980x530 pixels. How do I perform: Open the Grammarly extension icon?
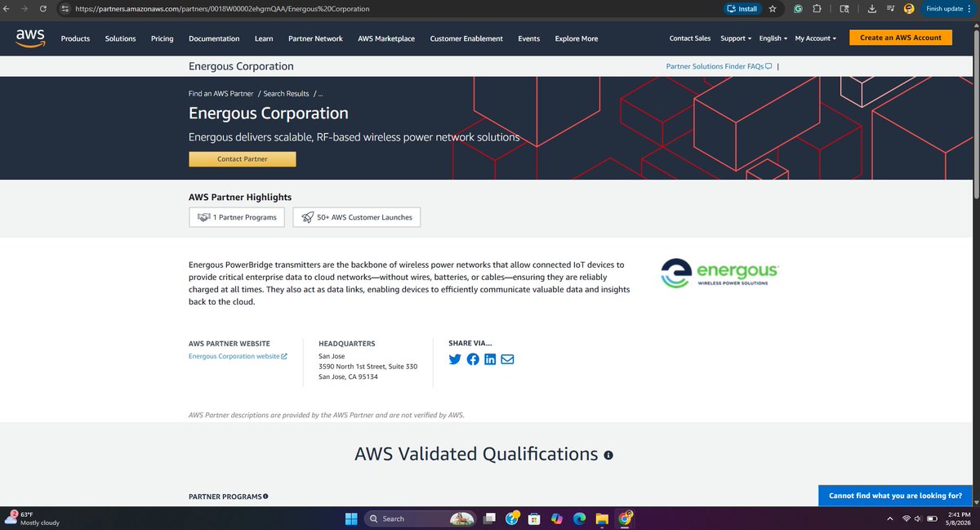797,8
